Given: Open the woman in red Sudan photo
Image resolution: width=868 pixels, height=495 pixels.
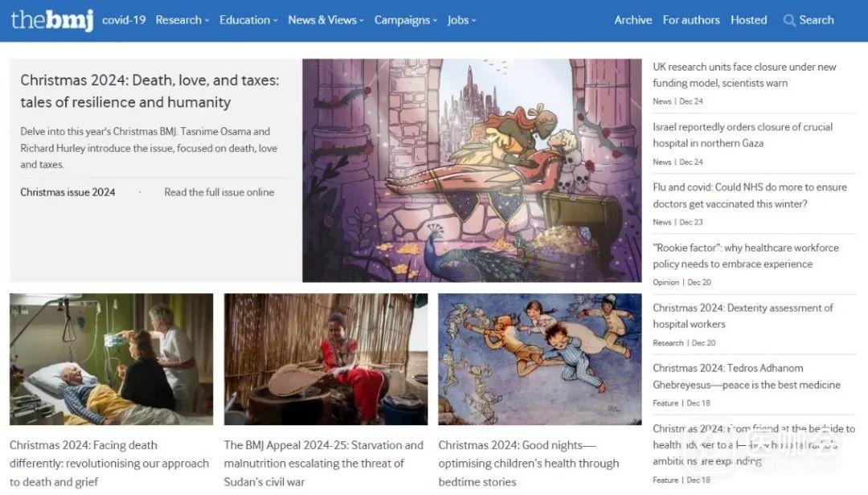Looking at the screenshot, I should pyautogui.click(x=325, y=359).
